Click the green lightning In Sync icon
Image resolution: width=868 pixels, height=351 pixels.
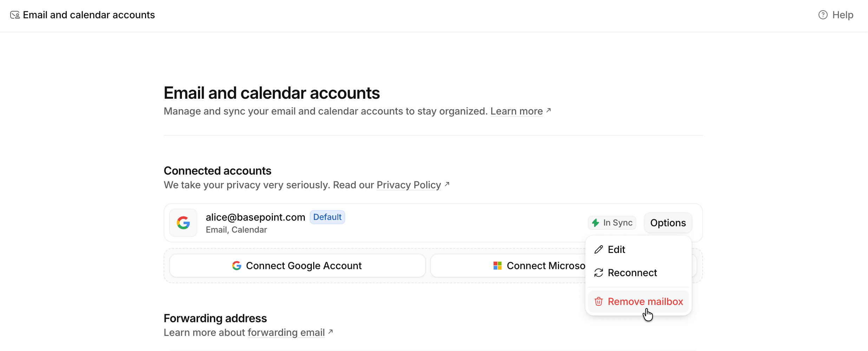point(596,223)
